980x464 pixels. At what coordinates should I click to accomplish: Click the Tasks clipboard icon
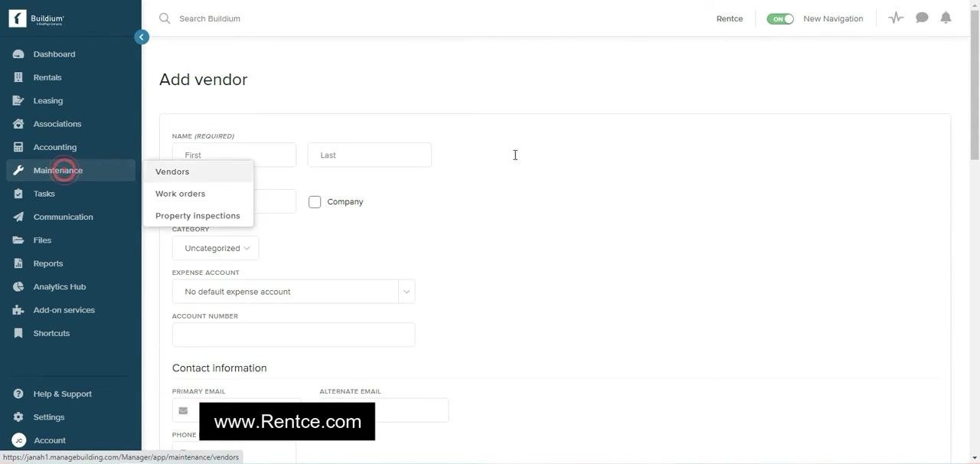pos(18,194)
